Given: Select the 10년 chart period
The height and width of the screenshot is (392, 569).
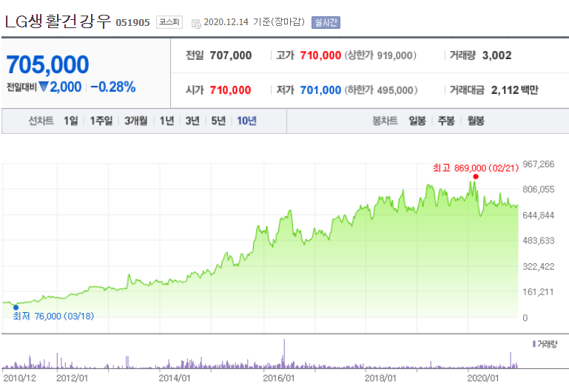Looking at the screenshot, I should pos(246,121).
